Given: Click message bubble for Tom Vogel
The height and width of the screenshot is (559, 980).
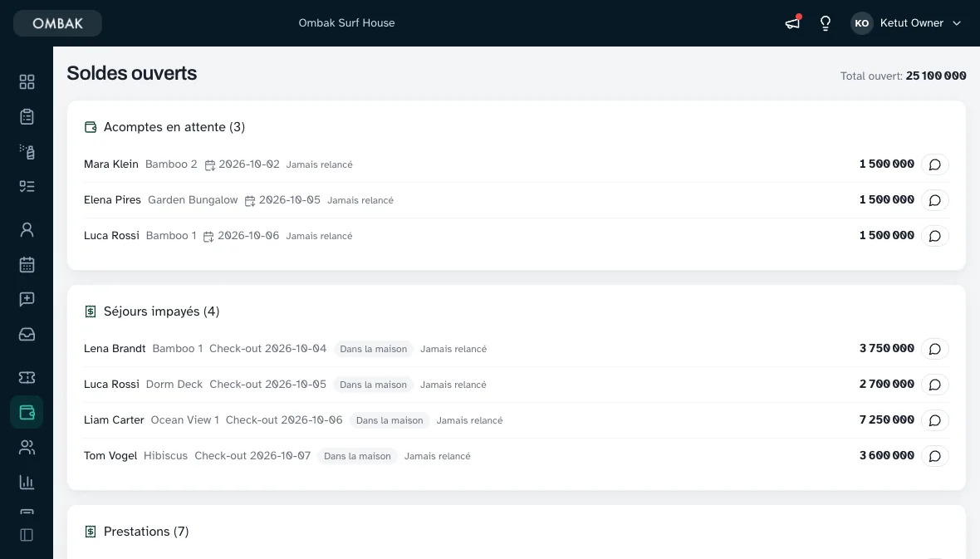Looking at the screenshot, I should coord(935,456).
